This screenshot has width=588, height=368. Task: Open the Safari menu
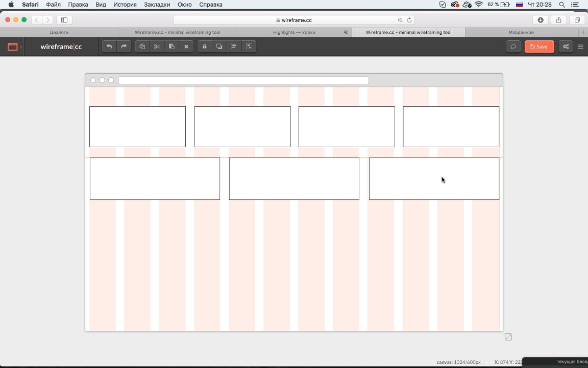[30, 5]
